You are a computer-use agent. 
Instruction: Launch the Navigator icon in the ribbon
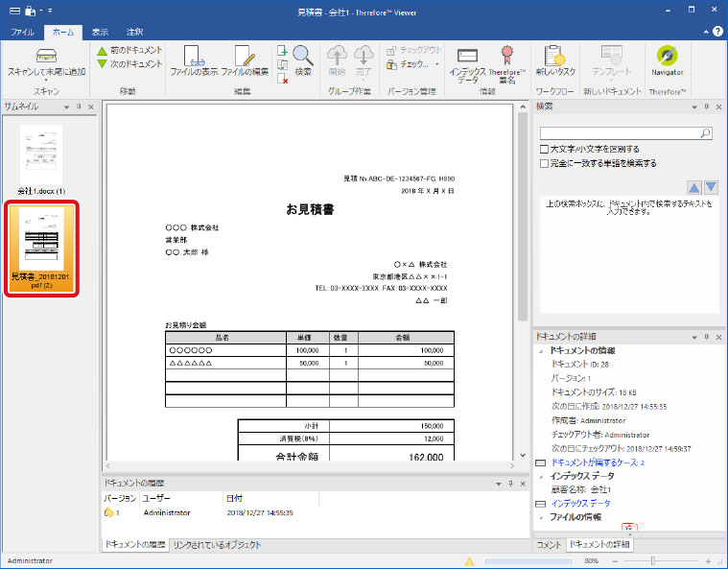click(667, 57)
